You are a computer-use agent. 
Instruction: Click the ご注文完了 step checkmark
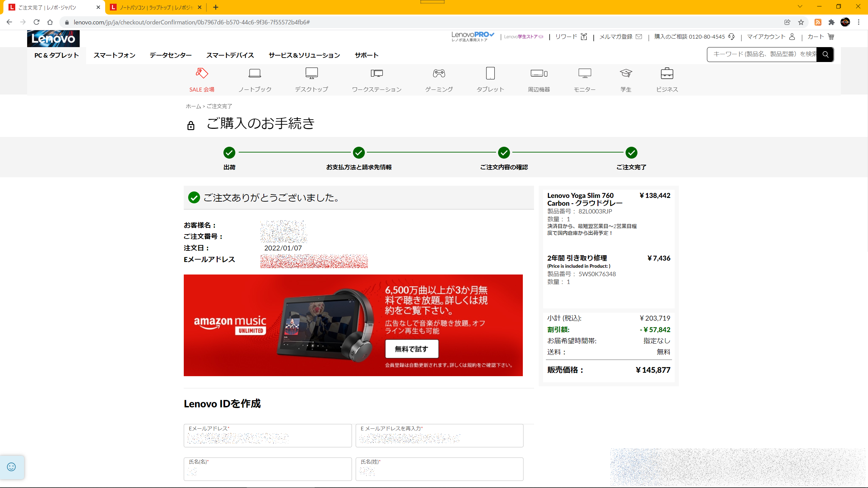[631, 153]
